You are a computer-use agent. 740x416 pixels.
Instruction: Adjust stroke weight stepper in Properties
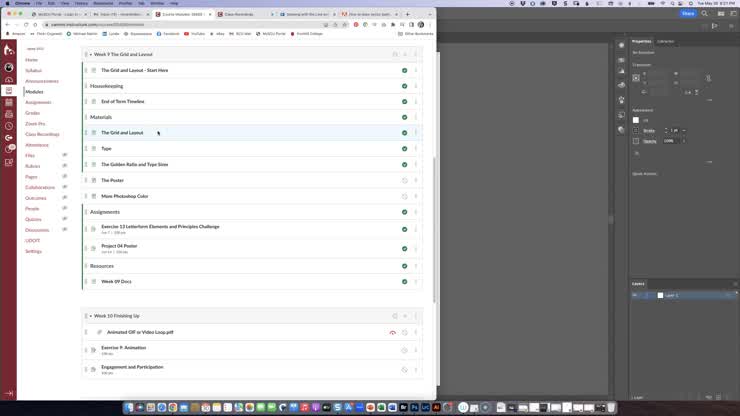pyautogui.click(x=666, y=130)
